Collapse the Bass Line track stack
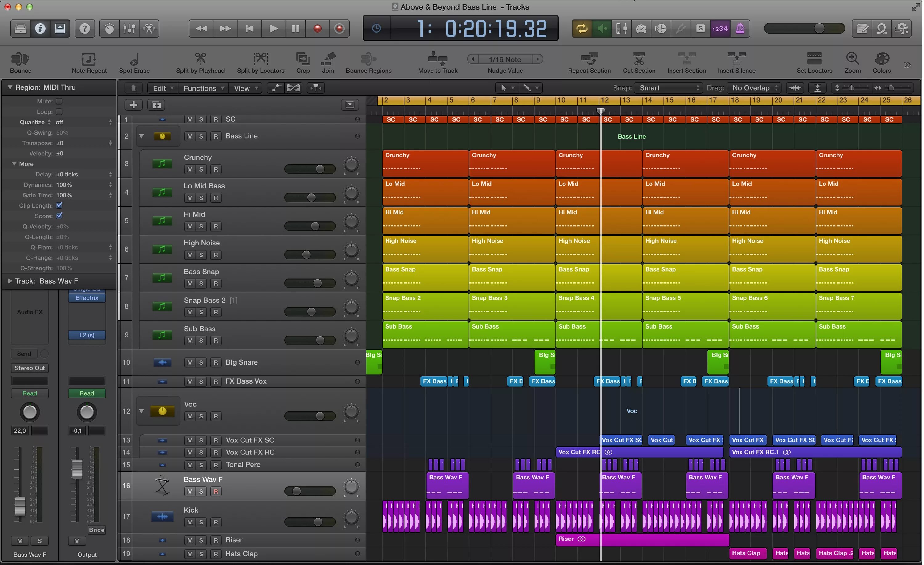Viewport: 924px width, 565px height. pyautogui.click(x=141, y=136)
